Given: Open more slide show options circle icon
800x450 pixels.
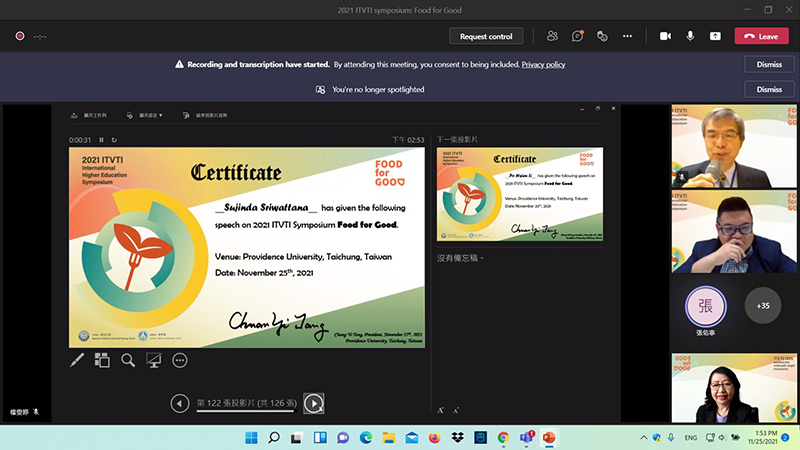Looking at the screenshot, I should pos(180,360).
